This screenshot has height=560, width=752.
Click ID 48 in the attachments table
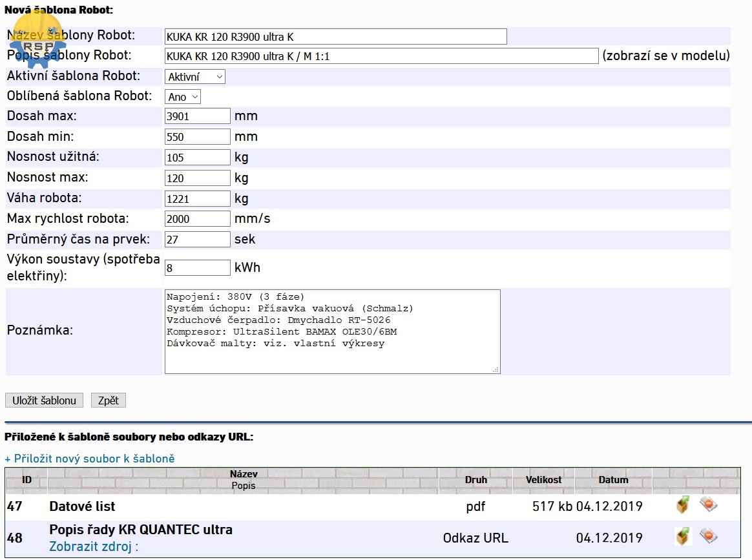tap(15, 538)
